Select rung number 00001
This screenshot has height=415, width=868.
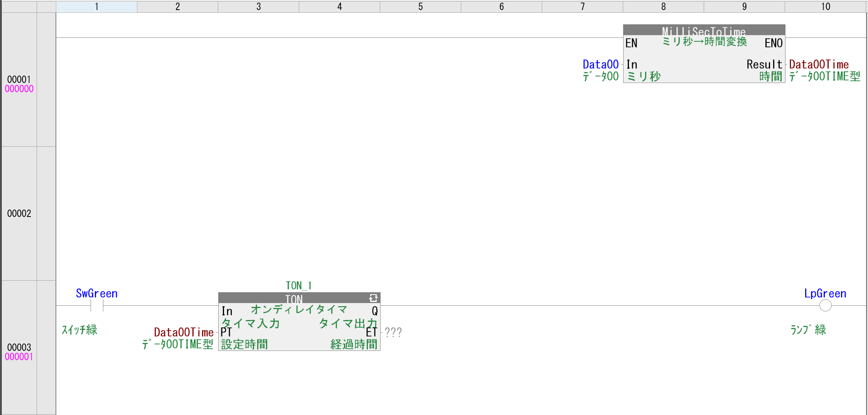pyautogui.click(x=19, y=79)
